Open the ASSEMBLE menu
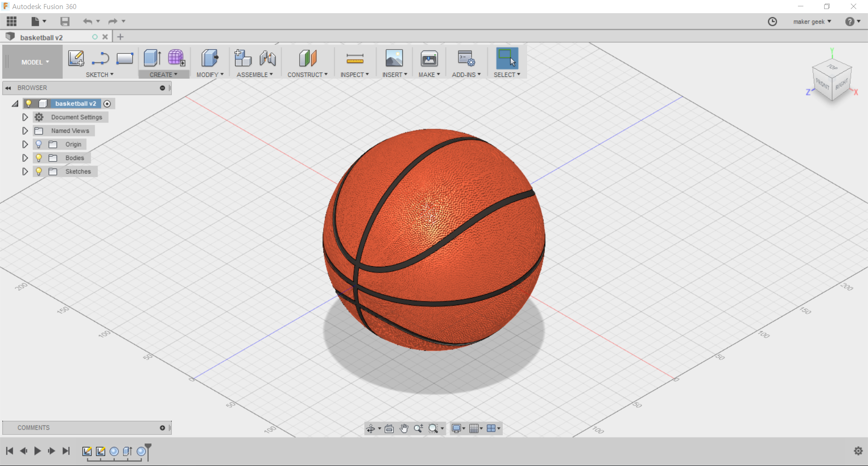Viewport: 868px width, 466px height. pyautogui.click(x=255, y=75)
